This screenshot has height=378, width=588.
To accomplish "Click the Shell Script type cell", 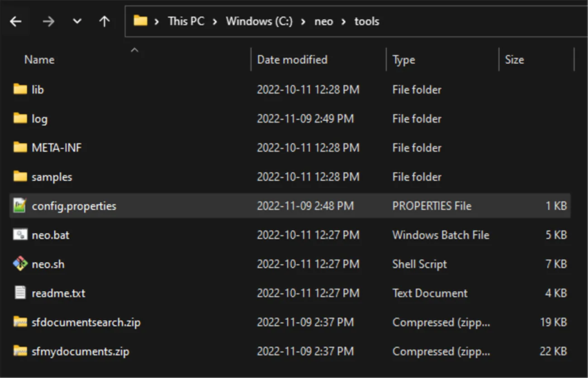I will coord(420,264).
